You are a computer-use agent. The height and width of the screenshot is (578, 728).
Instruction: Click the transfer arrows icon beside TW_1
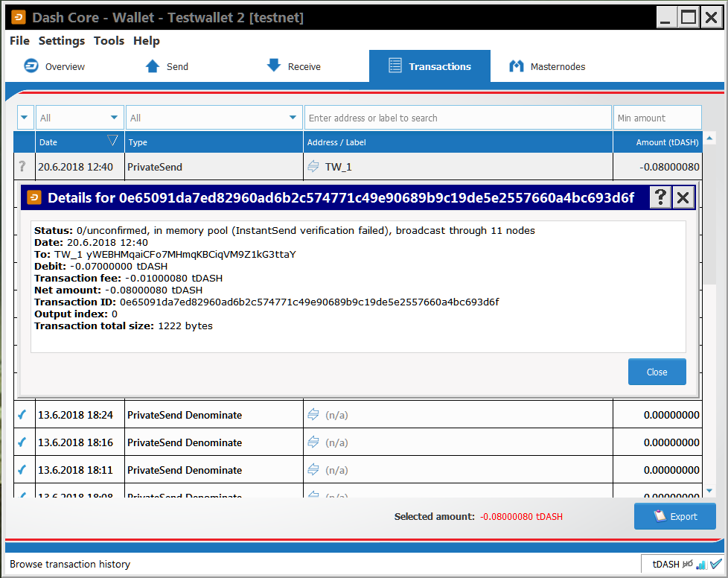pos(313,166)
